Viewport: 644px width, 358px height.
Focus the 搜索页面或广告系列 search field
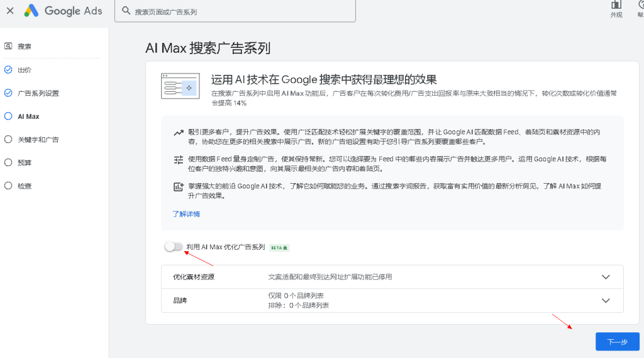click(235, 11)
